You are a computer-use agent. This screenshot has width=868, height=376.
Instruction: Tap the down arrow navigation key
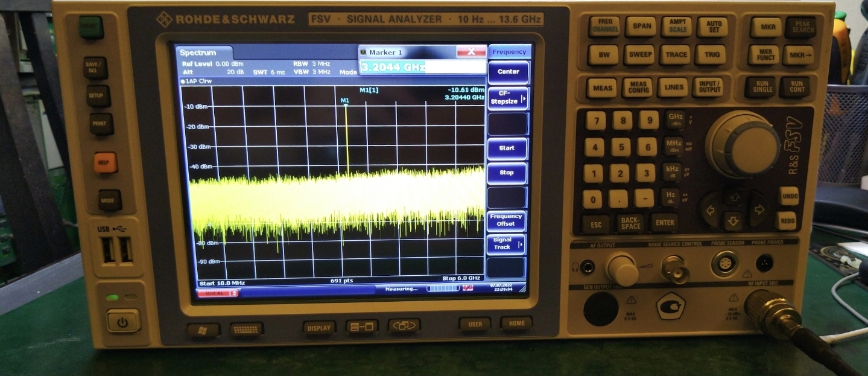tap(733, 221)
